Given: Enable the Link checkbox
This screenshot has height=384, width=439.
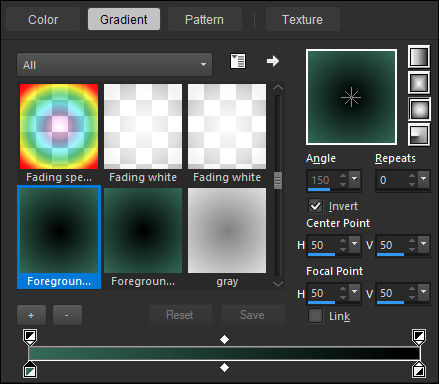Looking at the screenshot, I should [315, 316].
